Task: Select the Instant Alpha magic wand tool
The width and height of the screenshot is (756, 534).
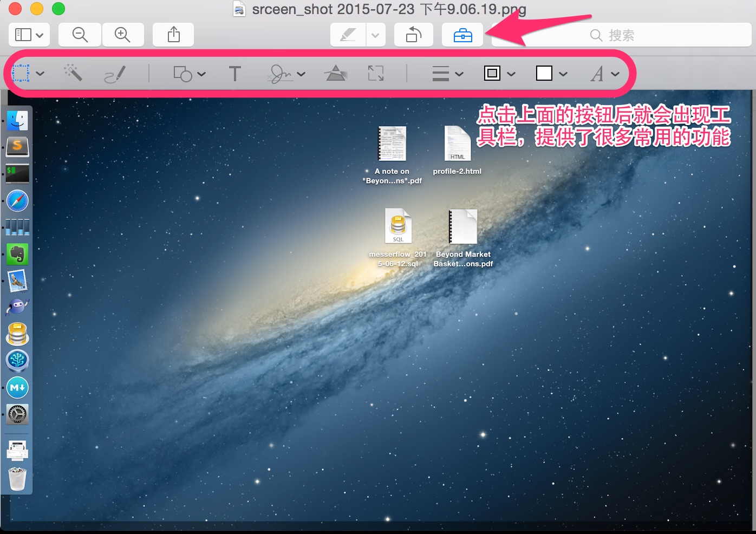Action: click(73, 73)
